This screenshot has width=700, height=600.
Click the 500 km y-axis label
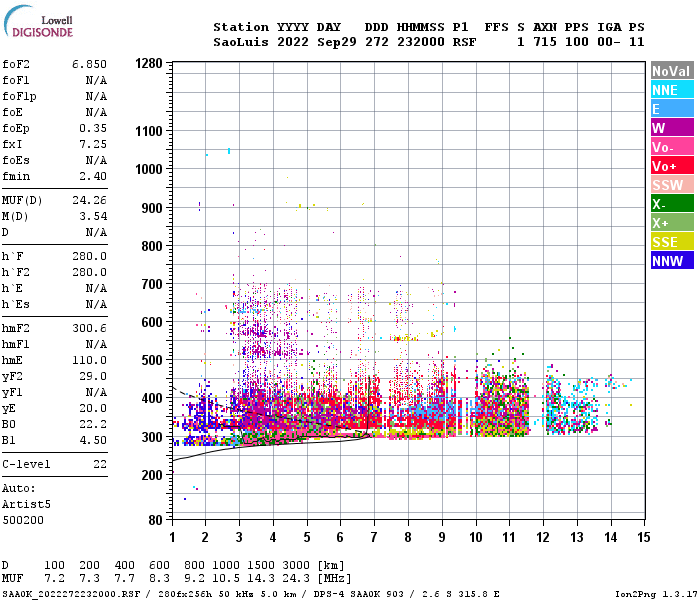pos(152,360)
